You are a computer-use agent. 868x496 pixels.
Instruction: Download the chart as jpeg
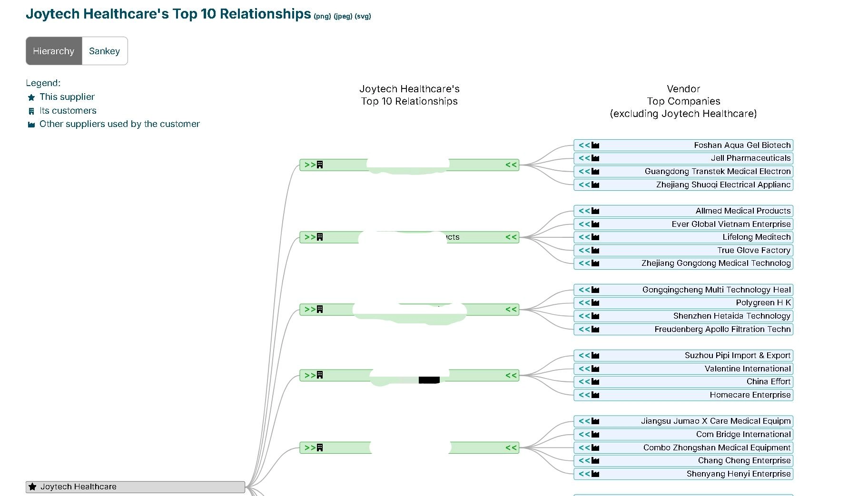click(x=343, y=17)
